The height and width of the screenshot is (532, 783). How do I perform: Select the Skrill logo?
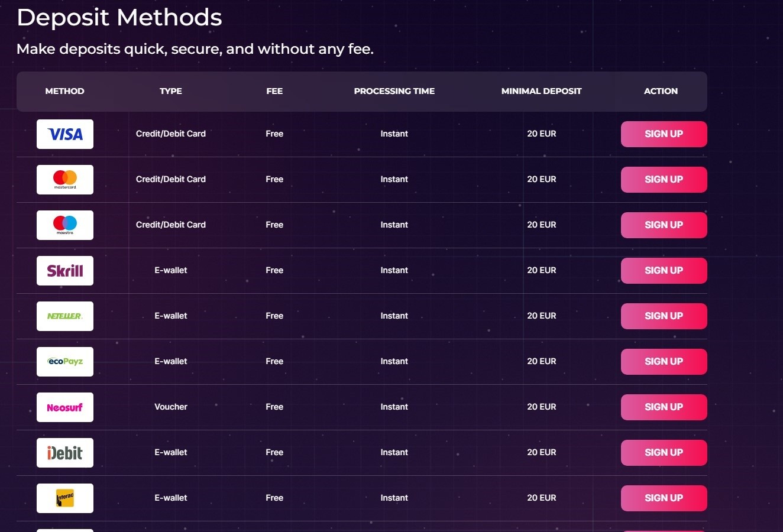(65, 271)
